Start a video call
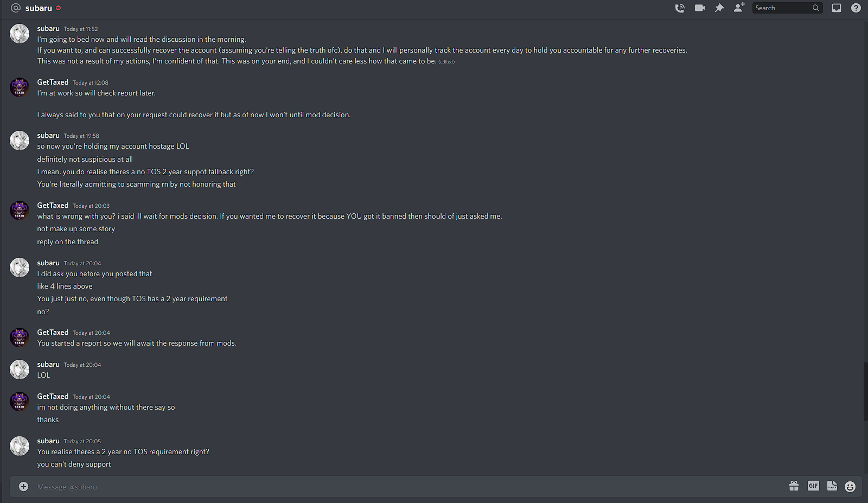This screenshot has height=503, width=868. 700,8
